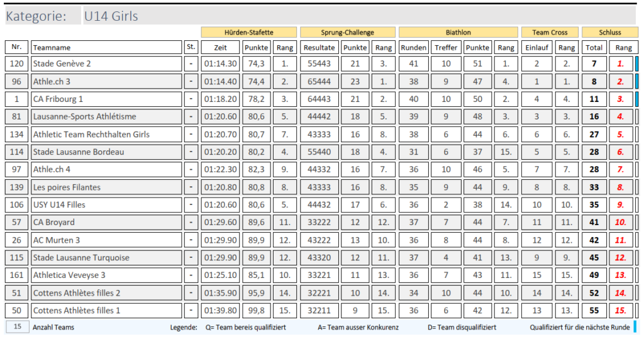This screenshot has width=644, height=339.
Task: Select the Treffer column header
Action: 446,47
